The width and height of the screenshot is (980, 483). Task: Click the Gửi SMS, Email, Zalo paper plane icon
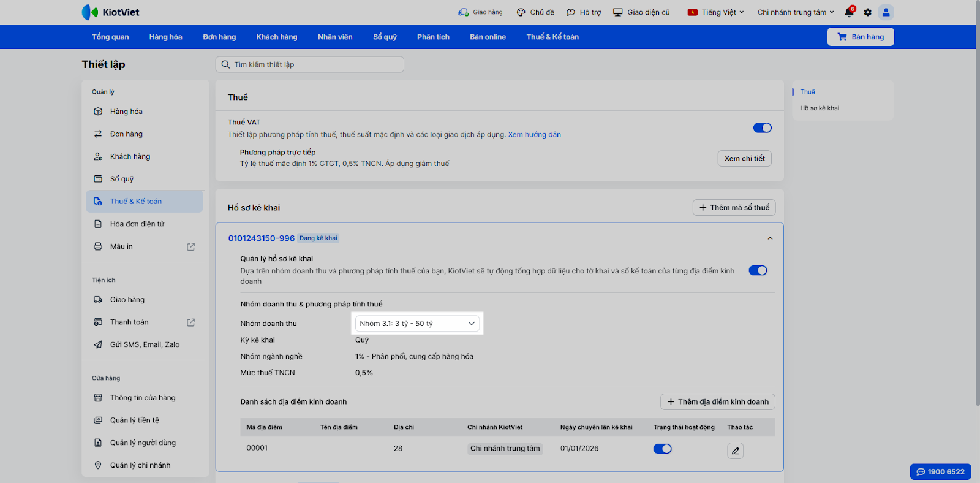98,344
